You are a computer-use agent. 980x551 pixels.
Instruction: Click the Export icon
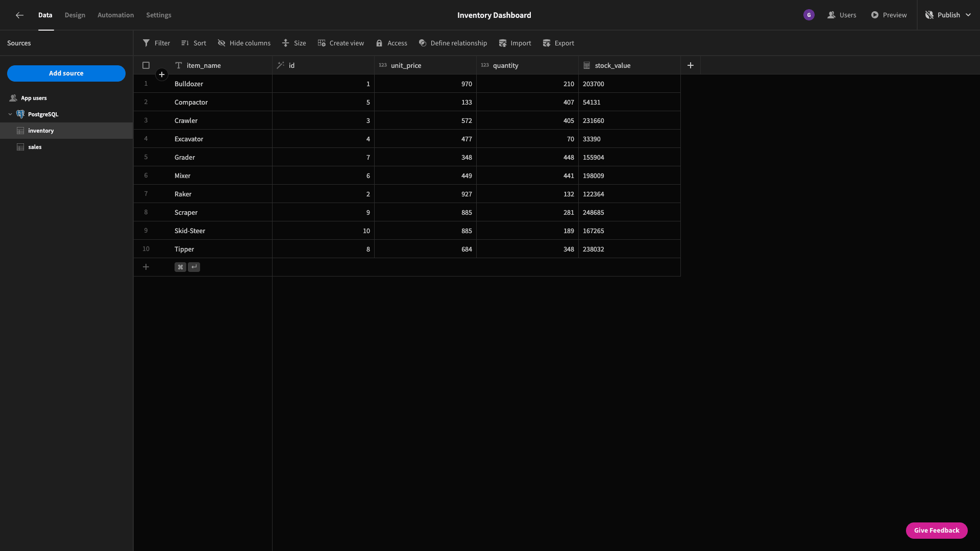tap(547, 43)
